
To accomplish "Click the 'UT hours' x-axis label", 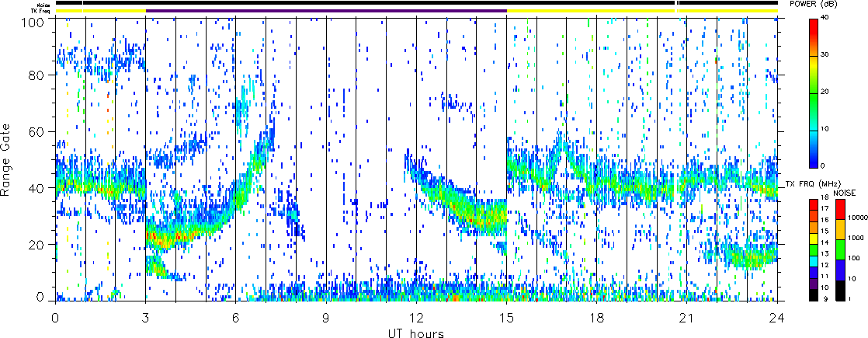I will pos(415,333).
